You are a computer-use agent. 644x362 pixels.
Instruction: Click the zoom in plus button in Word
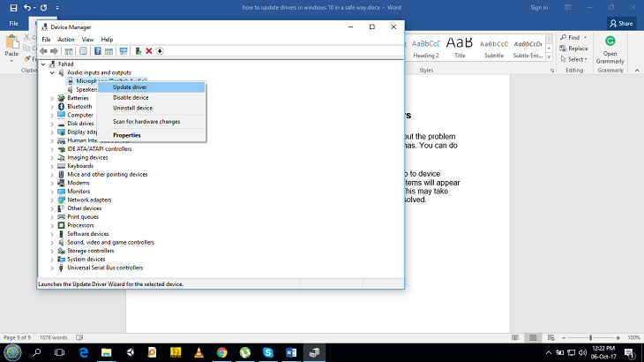click(x=618, y=338)
